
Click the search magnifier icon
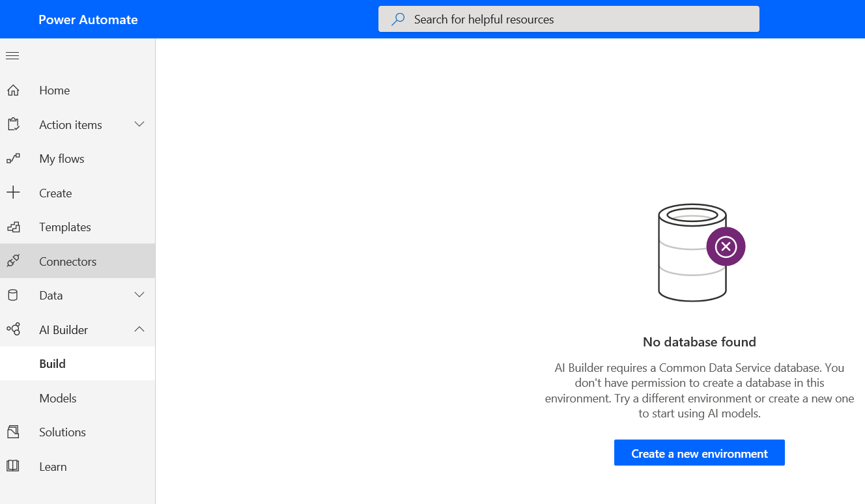click(x=398, y=20)
